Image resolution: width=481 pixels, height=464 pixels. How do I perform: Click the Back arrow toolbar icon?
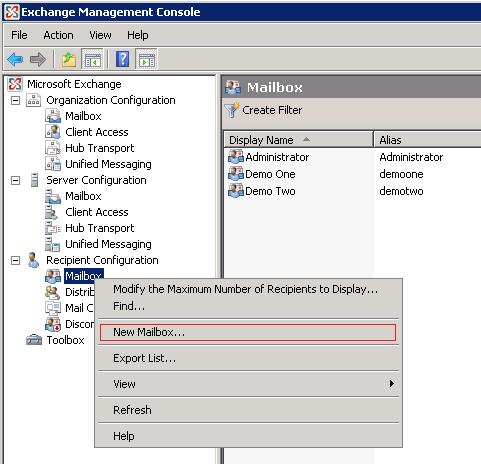15,60
